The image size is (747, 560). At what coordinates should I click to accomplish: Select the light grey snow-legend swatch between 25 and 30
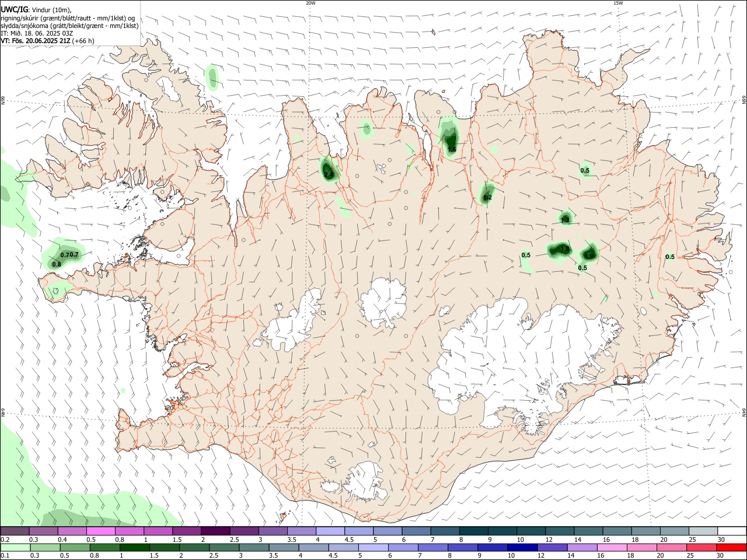tap(703, 531)
